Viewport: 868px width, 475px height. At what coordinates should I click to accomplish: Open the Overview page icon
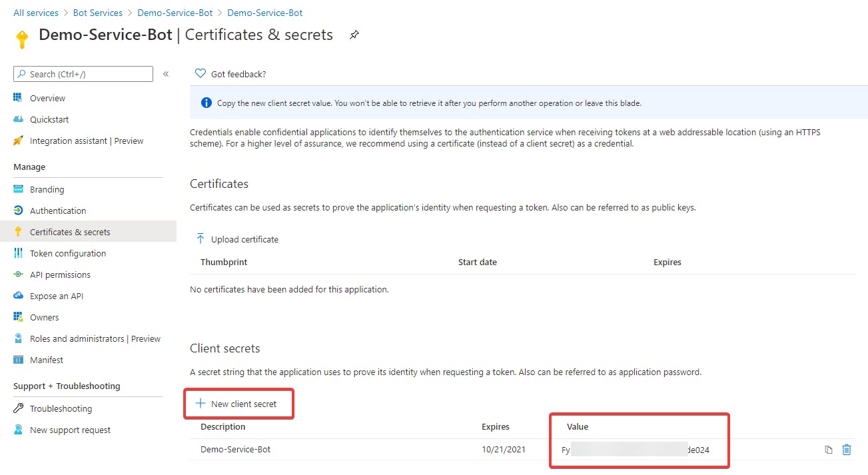(x=18, y=98)
